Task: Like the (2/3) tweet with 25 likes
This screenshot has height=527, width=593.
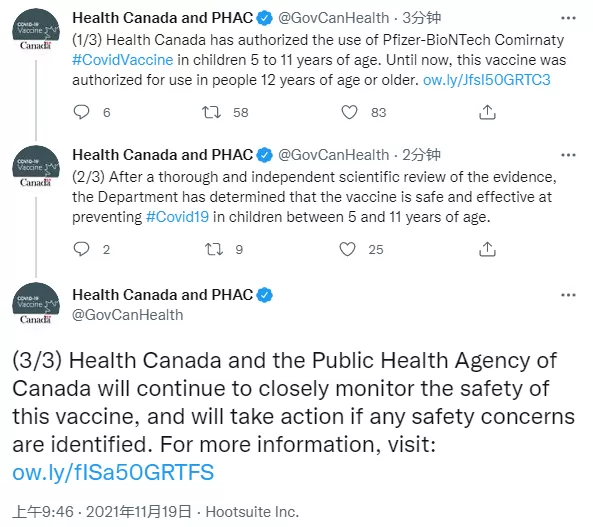Action: coord(347,249)
